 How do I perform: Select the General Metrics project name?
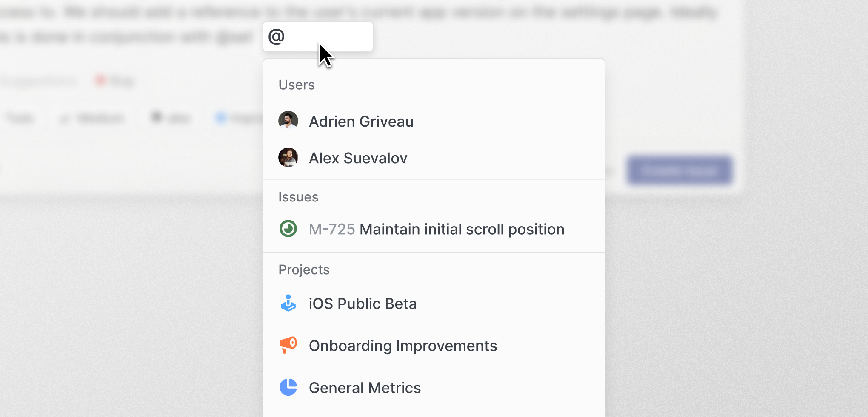pyautogui.click(x=365, y=388)
